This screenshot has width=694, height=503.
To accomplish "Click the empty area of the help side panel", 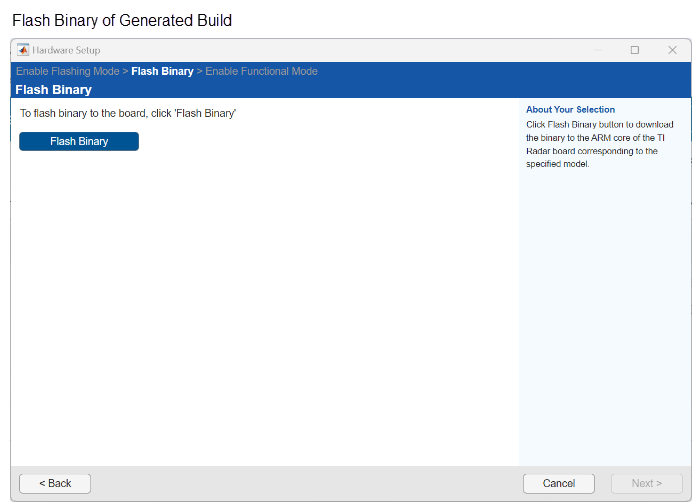I will point(604,320).
